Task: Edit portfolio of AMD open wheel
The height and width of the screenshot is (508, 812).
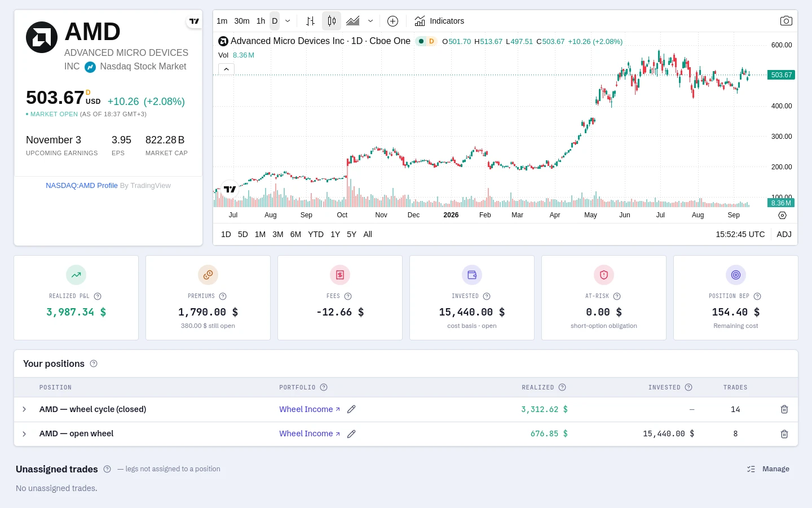Action: (x=351, y=433)
